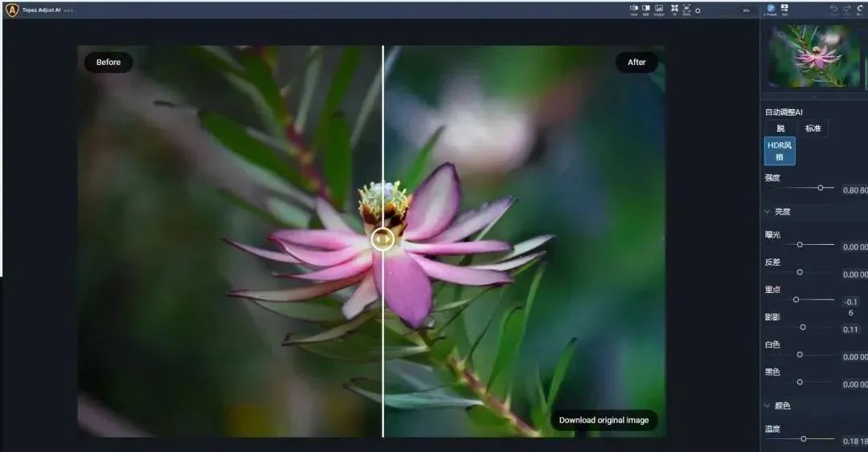868x452 pixels.
Task: Select the 脱 auto-adjust mode
Action: pos(780,128)
